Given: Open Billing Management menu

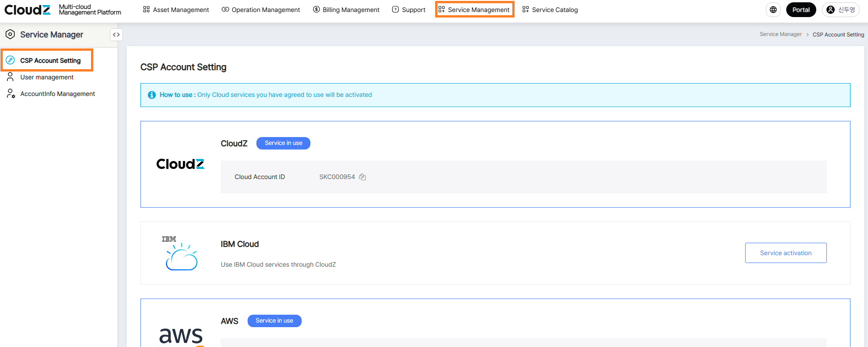Looking at the screenshot, I should pos(346,10).
